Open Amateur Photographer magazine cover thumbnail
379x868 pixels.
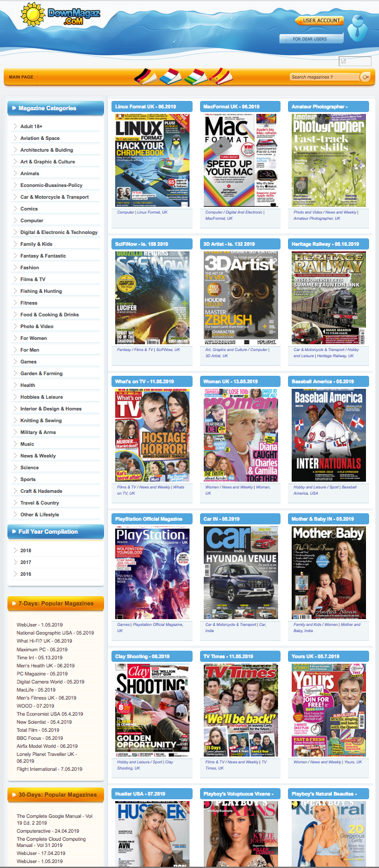click(x=329, y=160)
